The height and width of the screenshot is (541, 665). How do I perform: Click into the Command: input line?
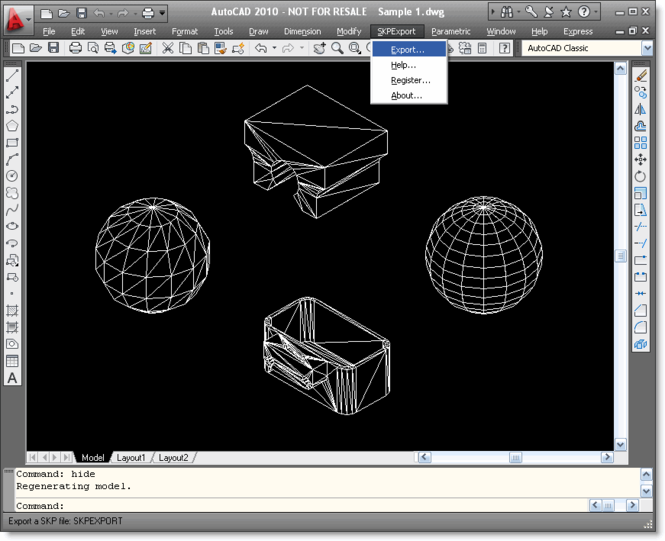click(x=301, y=506)
